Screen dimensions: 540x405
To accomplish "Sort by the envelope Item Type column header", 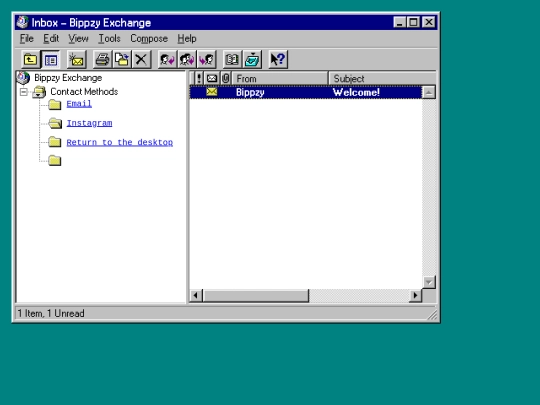I will pyautogui.click(x=212, y=79).
